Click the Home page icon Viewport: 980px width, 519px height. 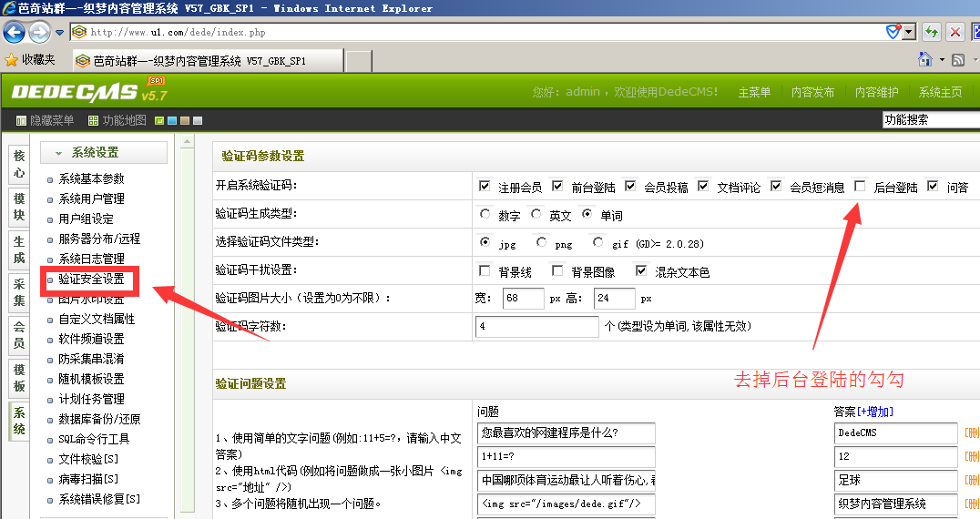925,59
